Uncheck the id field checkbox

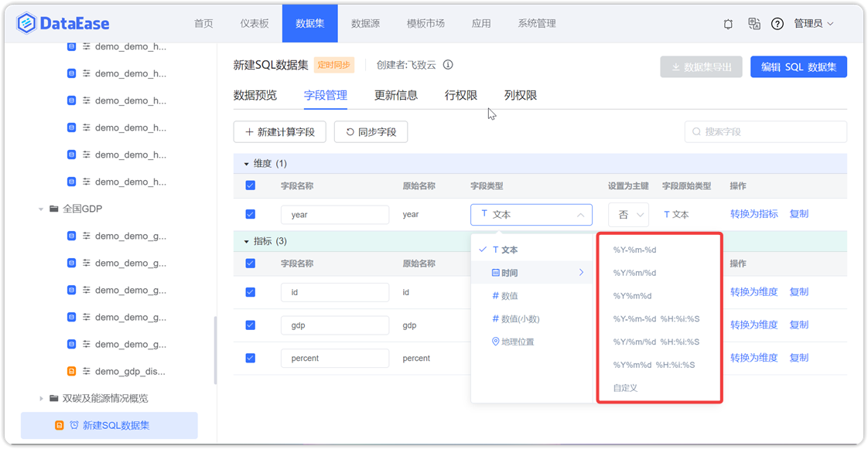click(250, 291)
